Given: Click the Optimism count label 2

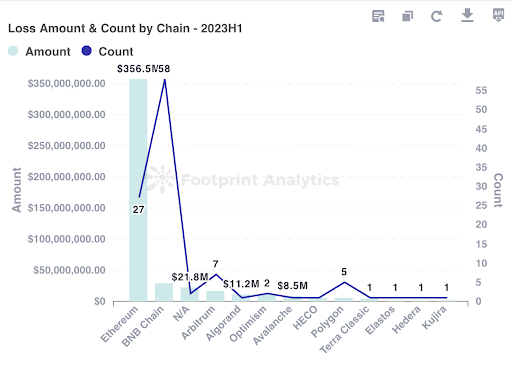Looking at the screenshot, I should pyautogui.click(x=267, y=283).
